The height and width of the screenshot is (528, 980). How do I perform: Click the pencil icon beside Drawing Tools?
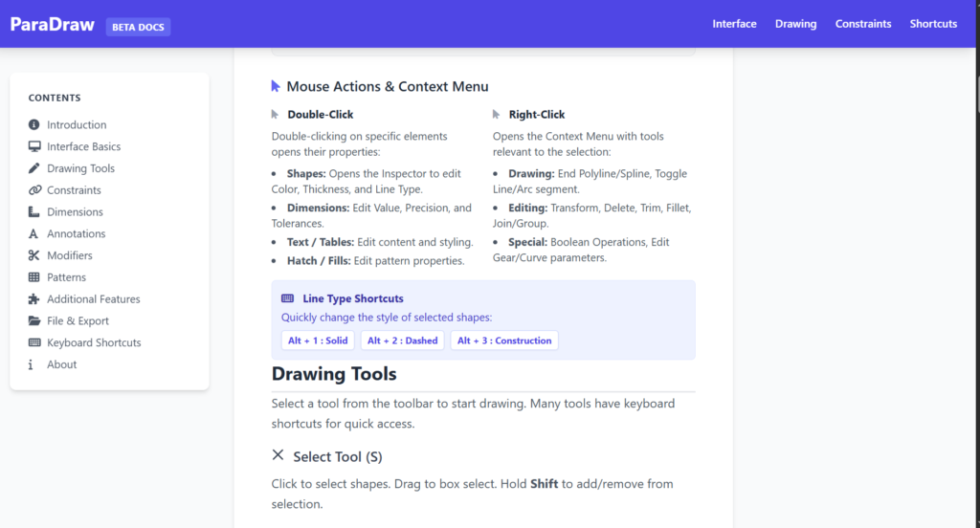(x=33, y=168)
